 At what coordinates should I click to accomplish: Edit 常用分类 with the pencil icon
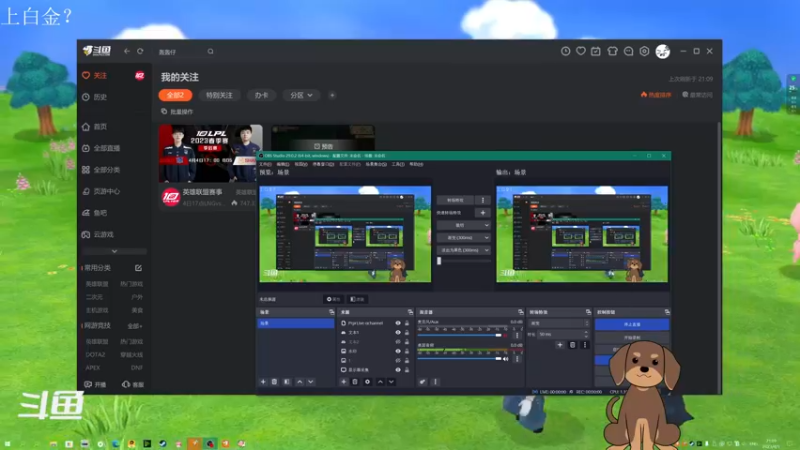(x=138, y=268)
